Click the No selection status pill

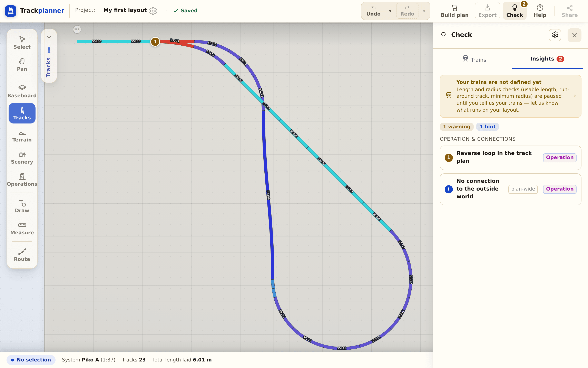[x=31, y=360]
